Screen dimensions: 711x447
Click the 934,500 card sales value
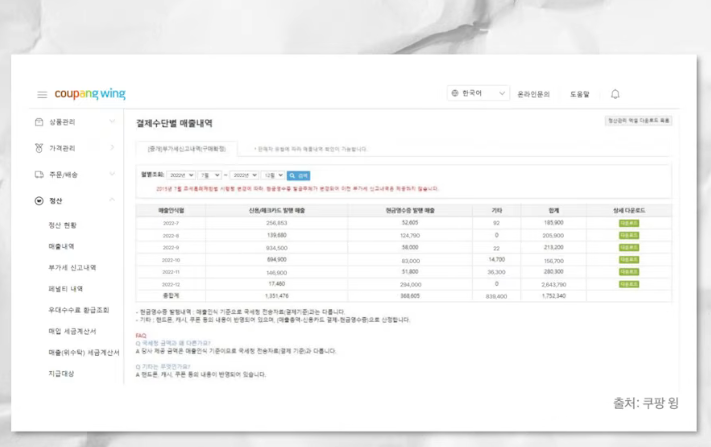pos(277,248)
